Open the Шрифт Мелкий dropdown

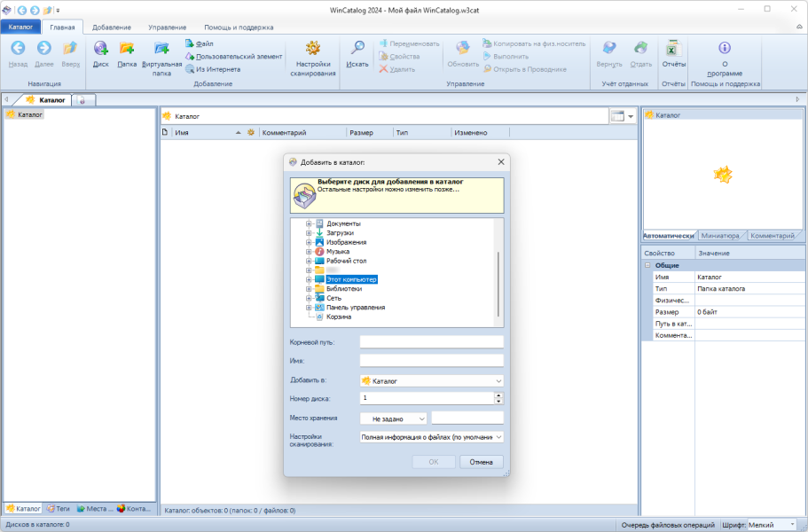(773, 525)
